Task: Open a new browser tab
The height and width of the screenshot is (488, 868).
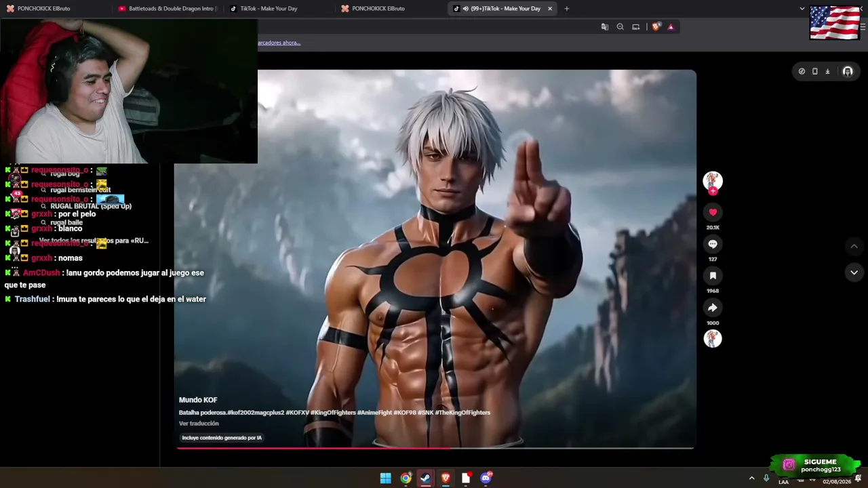Action: coord(567,9)
